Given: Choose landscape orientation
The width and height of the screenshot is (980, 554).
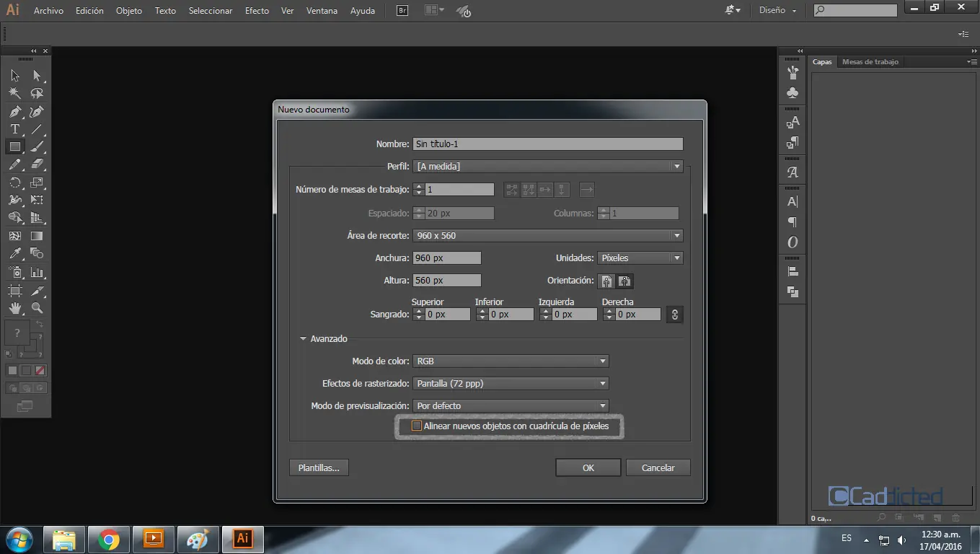Looking at the screenshot, I should [x=625, y=281].
